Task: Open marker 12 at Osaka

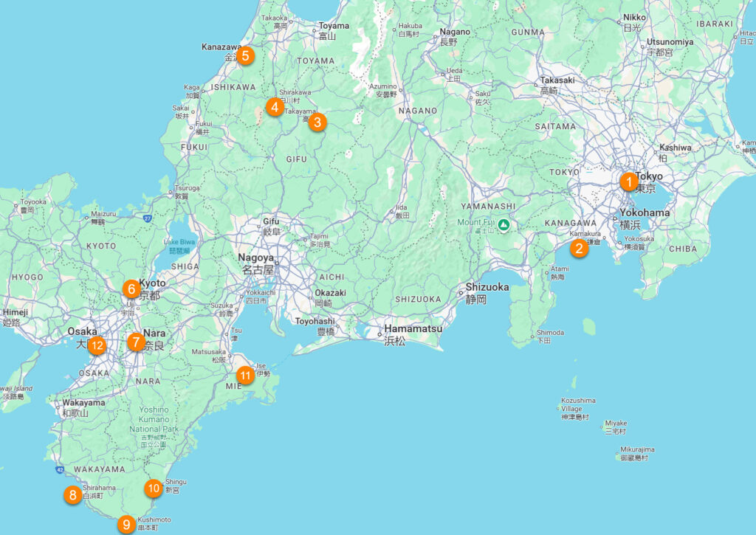Action: [x=96, y=345]
